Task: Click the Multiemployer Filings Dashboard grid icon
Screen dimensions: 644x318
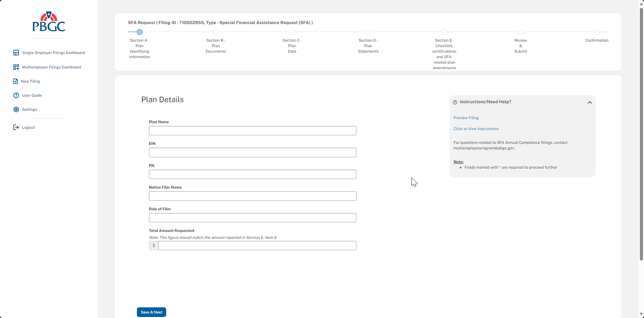Action: coord(16,67)
